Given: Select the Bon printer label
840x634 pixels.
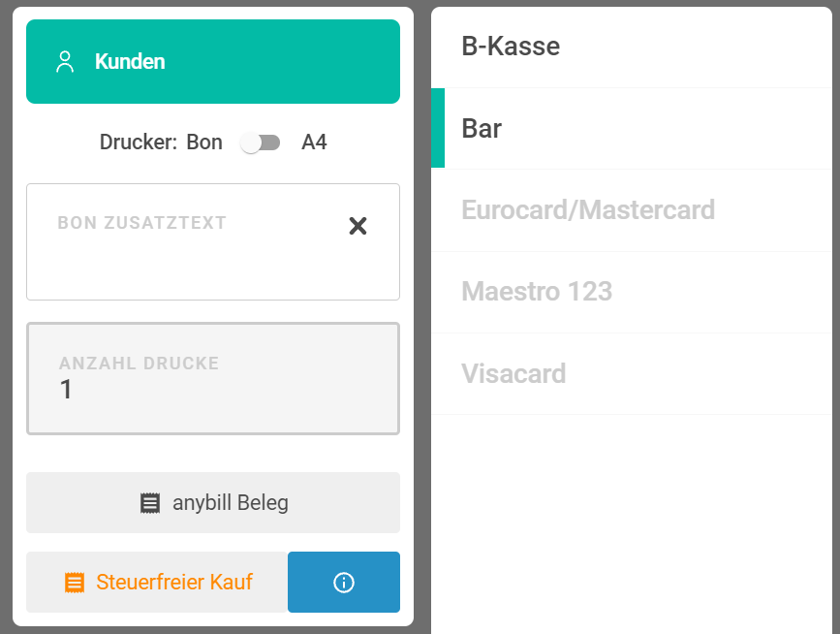Looking at the screenshot, I should [204, 143].
